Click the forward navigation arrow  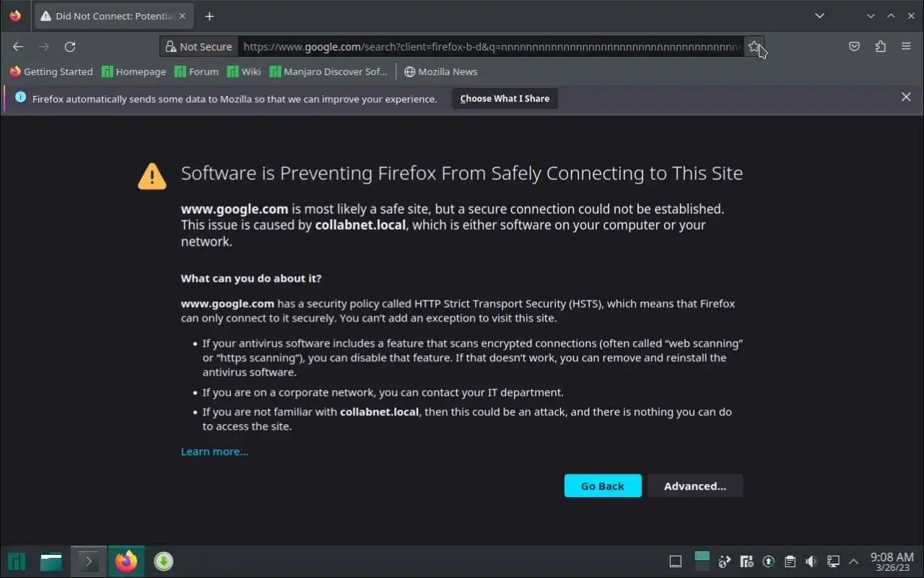tap(44, 46)
